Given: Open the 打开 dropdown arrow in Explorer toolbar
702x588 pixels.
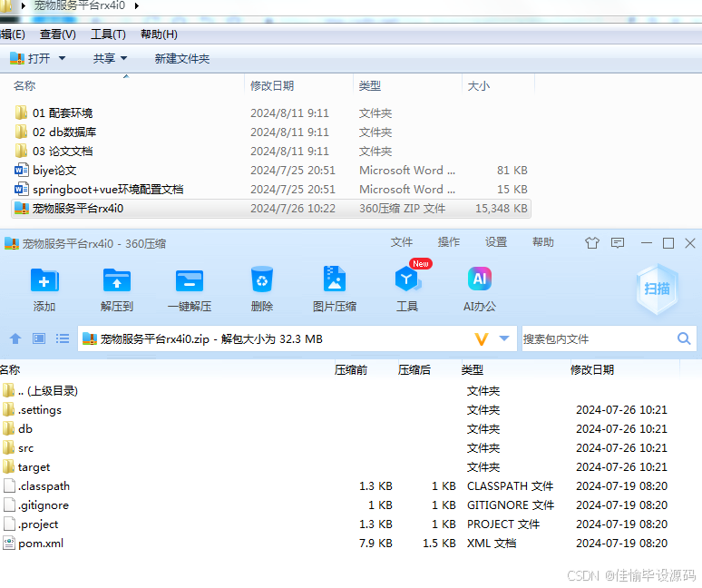Looking at the screenshot, I should [63, 58].
